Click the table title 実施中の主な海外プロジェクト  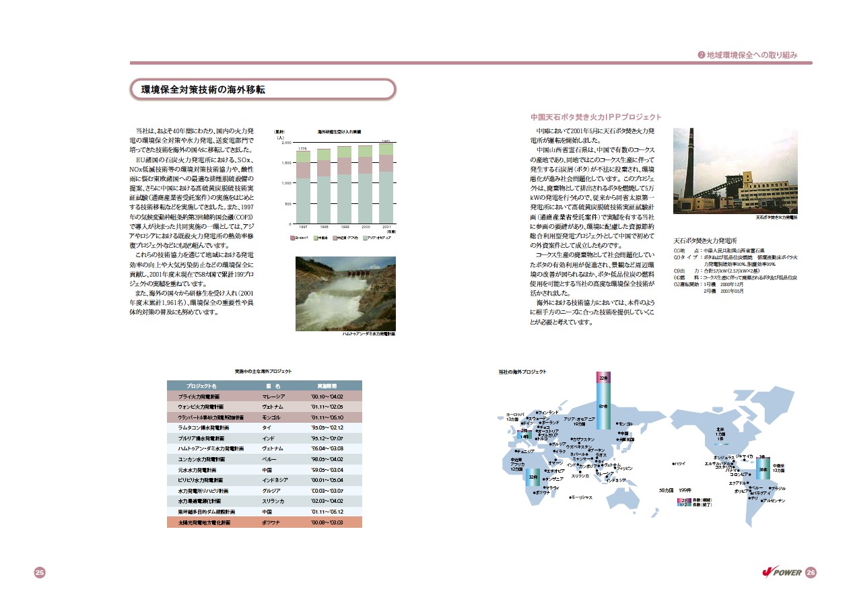pos(263,372)
